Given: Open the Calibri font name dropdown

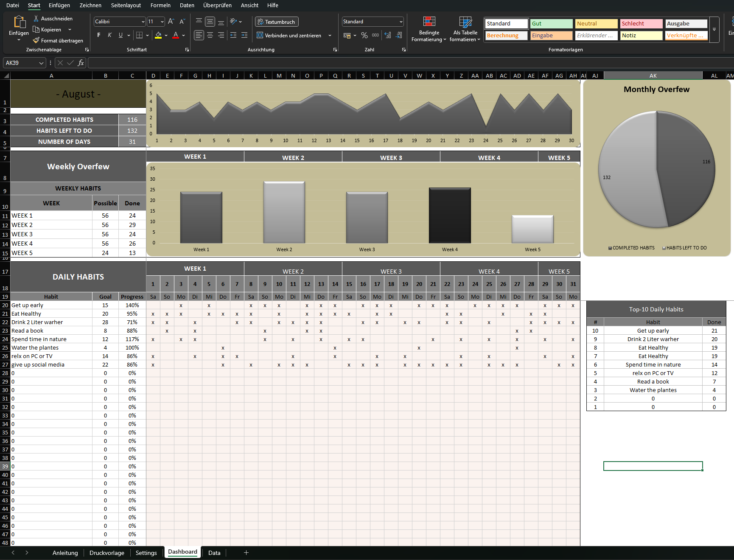Looking at the screenshot, I should point(143,22).
